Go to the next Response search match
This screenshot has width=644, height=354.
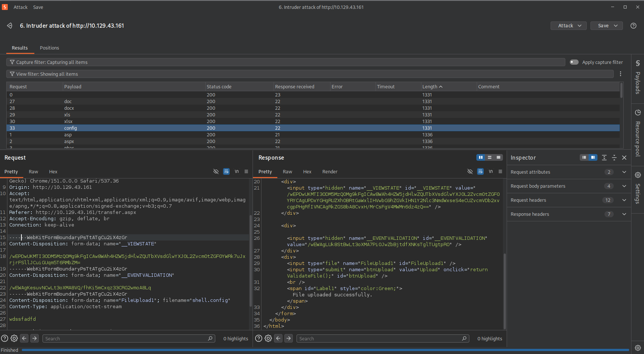pyautogui.click(x=289, y=338)
